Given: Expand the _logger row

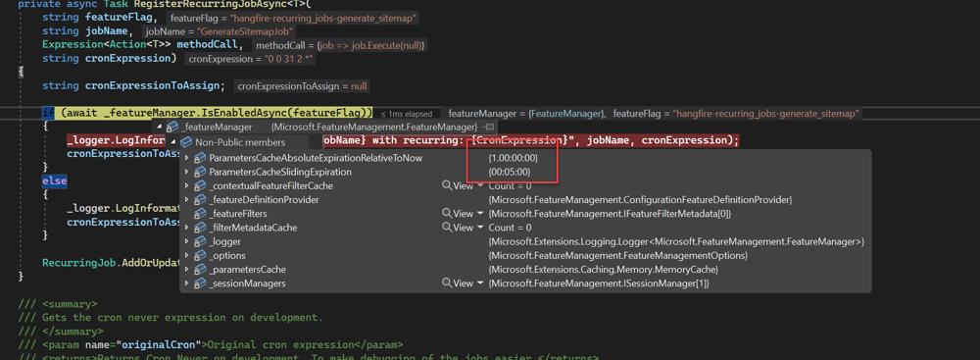Looking at the screenshot, I should coord(187,241).
